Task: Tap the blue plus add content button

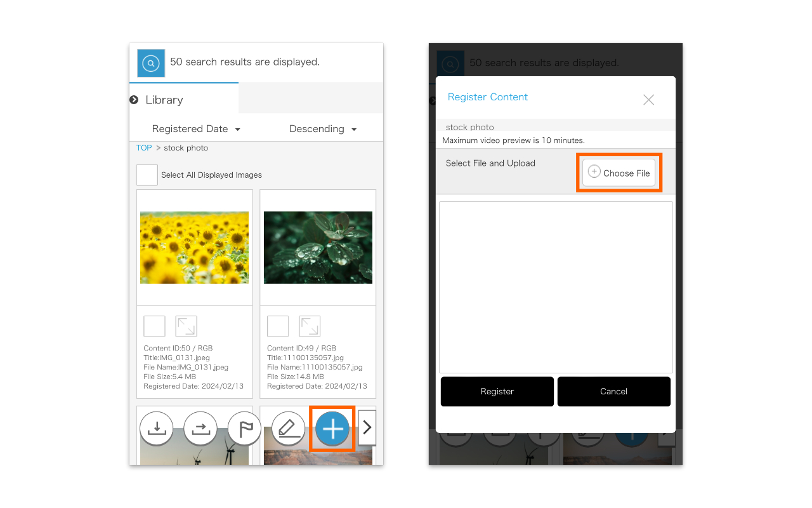Action: pyautogui.click(x=332, y=429)
